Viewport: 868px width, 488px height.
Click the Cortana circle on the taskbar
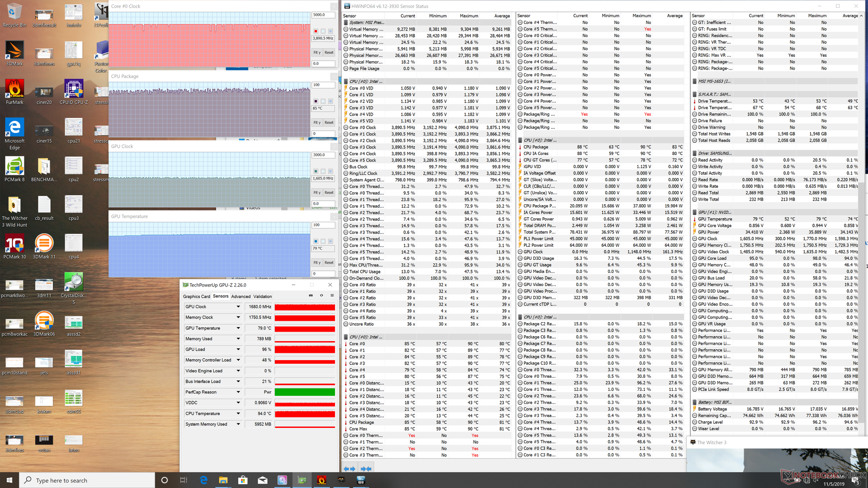coord(165,480)
